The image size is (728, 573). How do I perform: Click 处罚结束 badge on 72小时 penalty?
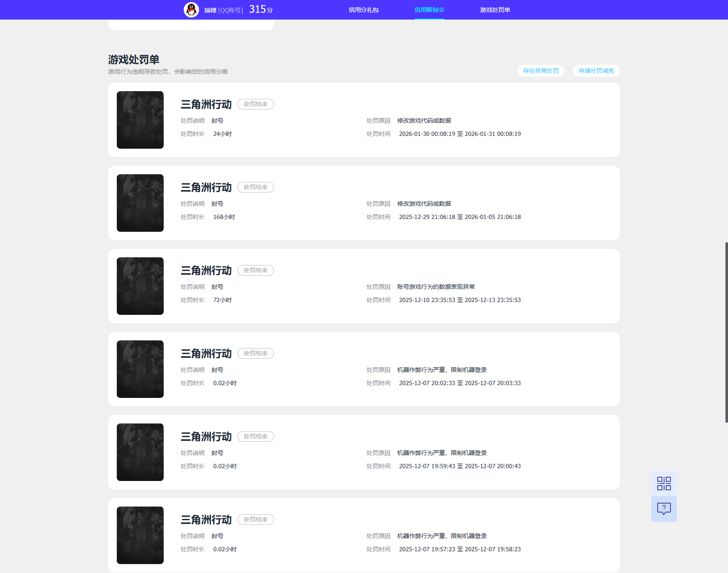click(256, 270)
